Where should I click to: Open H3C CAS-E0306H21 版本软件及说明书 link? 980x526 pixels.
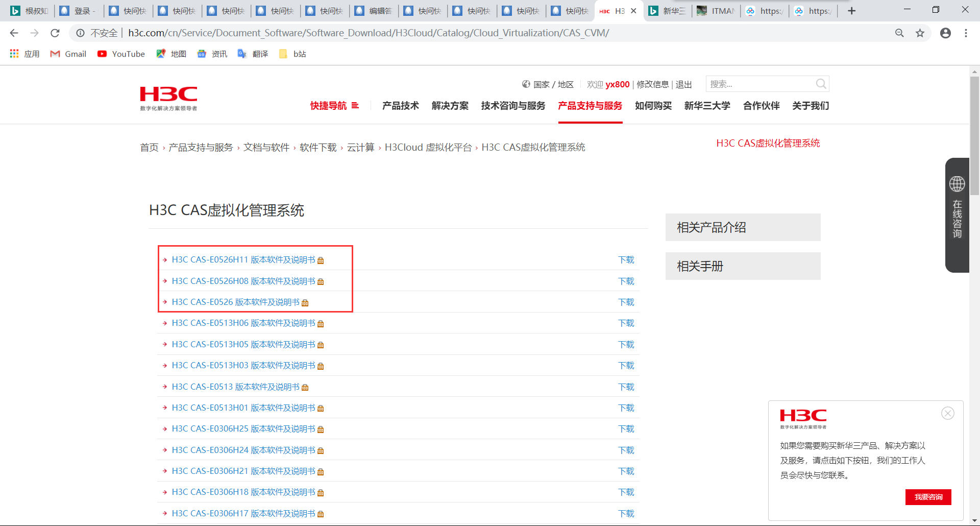[x=243, y=471]
